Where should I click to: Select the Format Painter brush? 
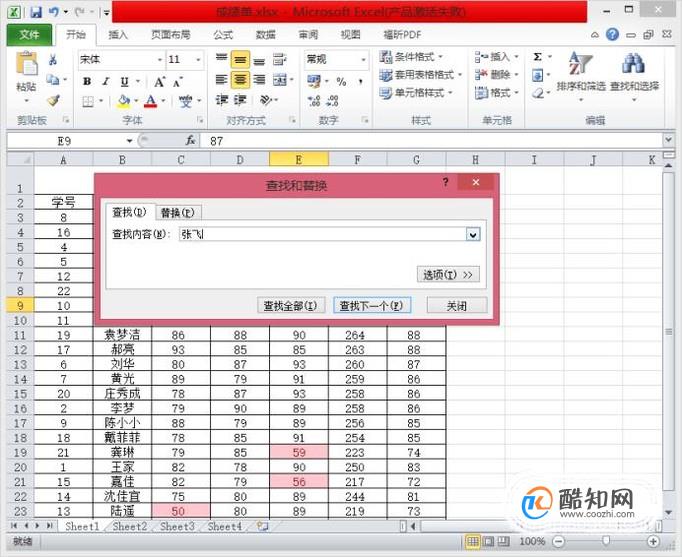click(x=53, y=100)
